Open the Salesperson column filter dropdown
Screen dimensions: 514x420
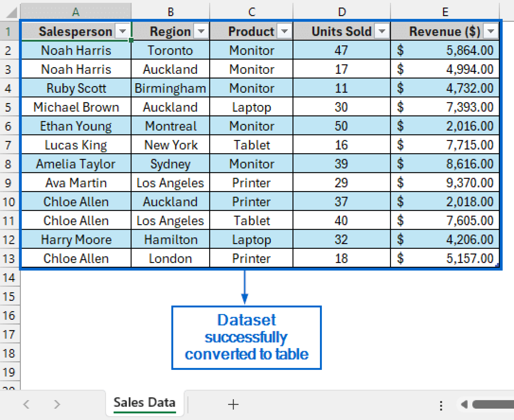point(123,31)
